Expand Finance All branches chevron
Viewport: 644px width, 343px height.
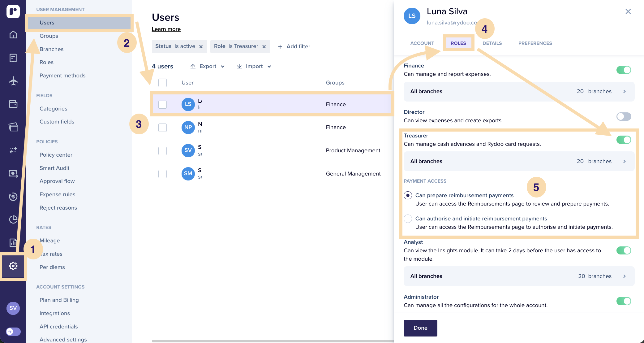(625, 91)
